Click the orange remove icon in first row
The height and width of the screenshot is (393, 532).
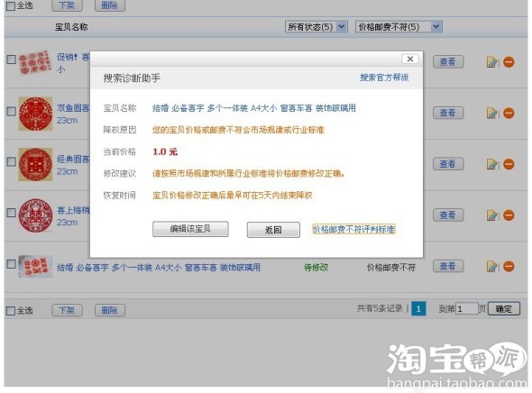(509, 62)
